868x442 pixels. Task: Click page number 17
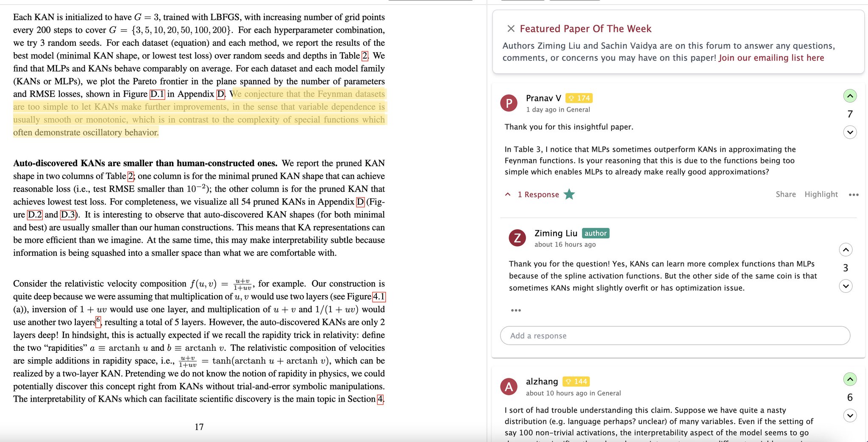(199, 427)
